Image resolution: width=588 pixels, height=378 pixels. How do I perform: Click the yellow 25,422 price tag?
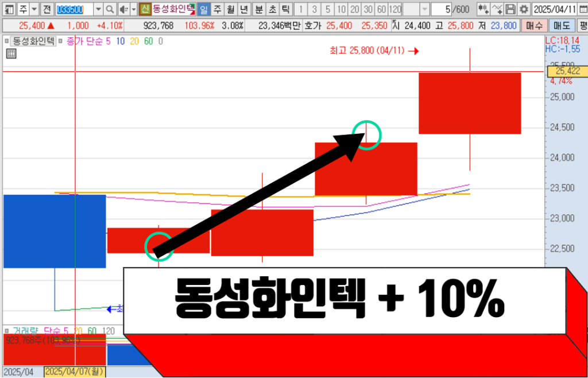click(x=567, y=71)
